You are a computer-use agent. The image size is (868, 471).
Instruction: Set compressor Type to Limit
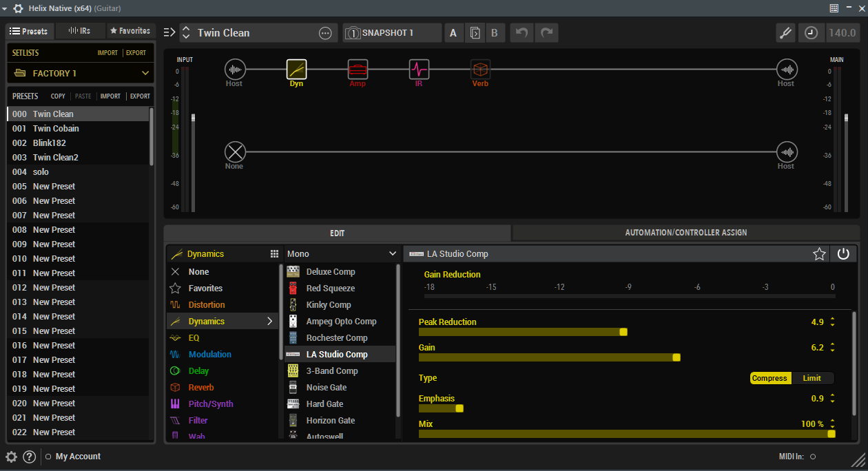(812, 378)
